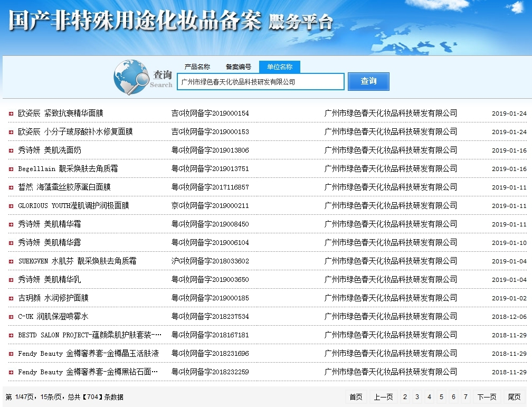
Task: Switch to the 备案编号 tab
Action: click(x=237, y=67)
